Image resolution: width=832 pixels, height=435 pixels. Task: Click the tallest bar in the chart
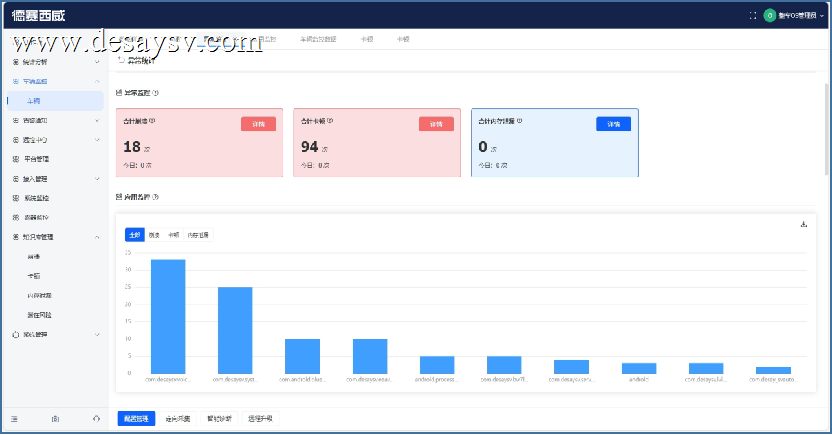168,317
